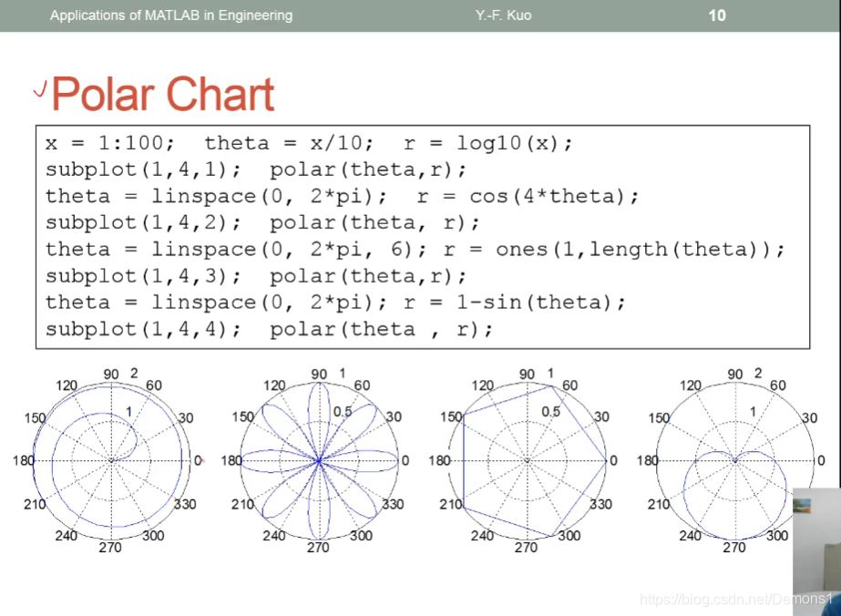Screen dimensions: 841x616
Task: Click the author name "Y.-F. Kuo"
Action: [x=503, y=15]
